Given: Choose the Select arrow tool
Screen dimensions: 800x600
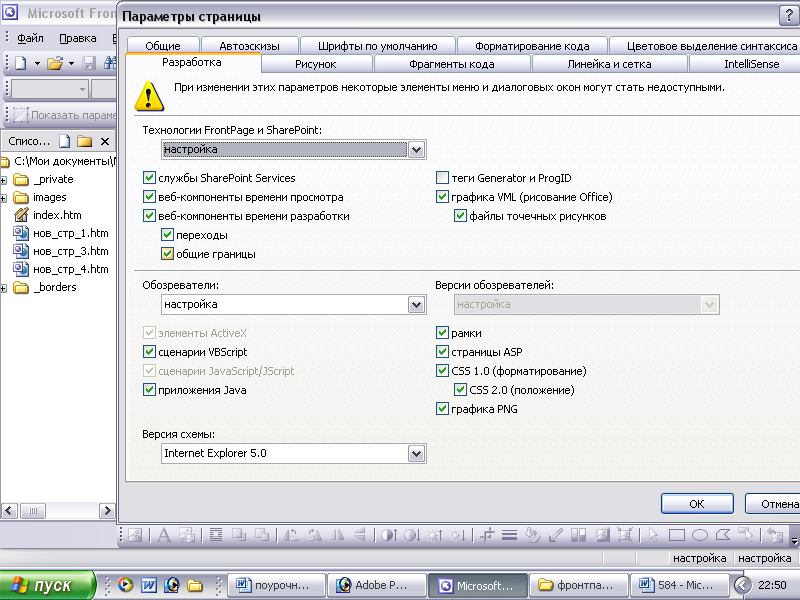Looking at the screenshot, I should [x=654, y=535].
